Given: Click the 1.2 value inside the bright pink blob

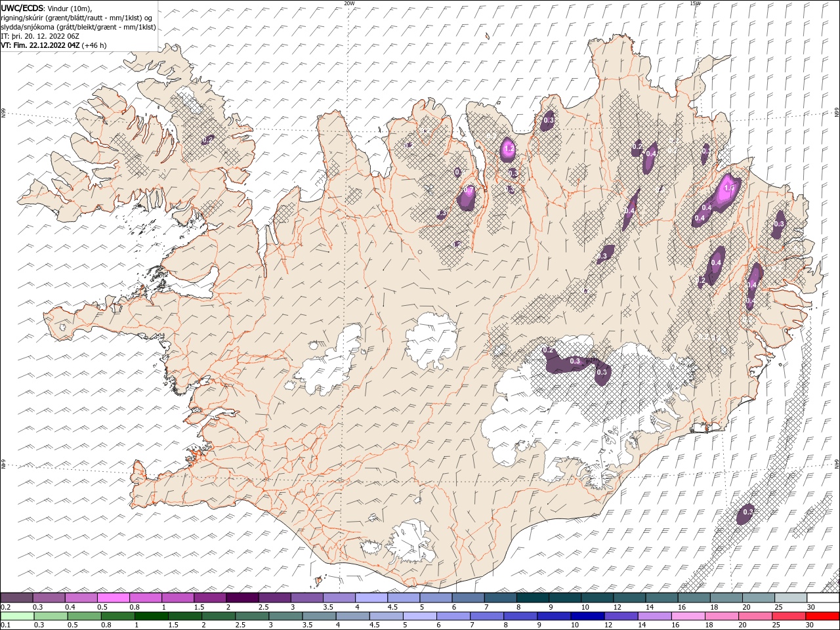Looking at the screenshot, I should pos(509,150).
